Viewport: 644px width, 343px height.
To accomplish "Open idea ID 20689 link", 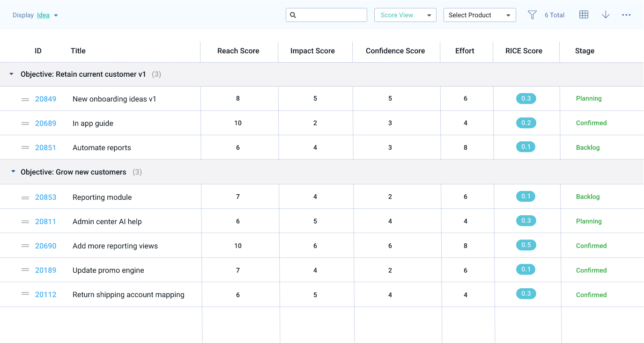I will point(45,124).
